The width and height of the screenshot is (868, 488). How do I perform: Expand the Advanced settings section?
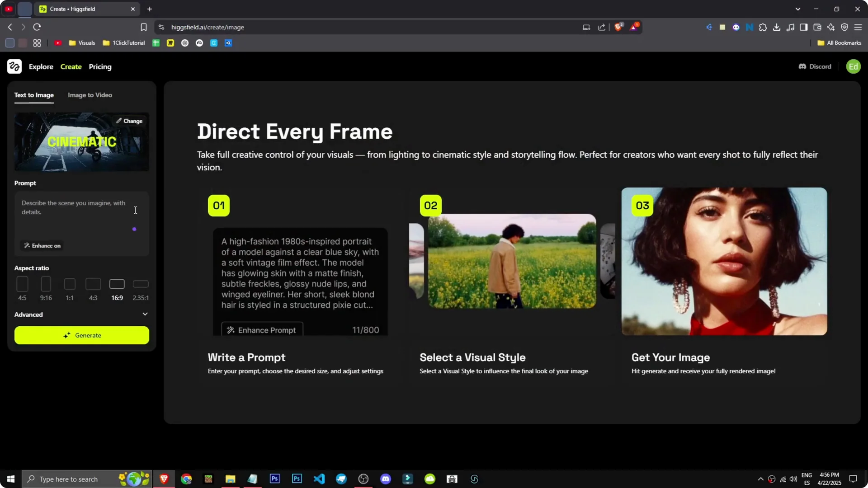point(145,314)
